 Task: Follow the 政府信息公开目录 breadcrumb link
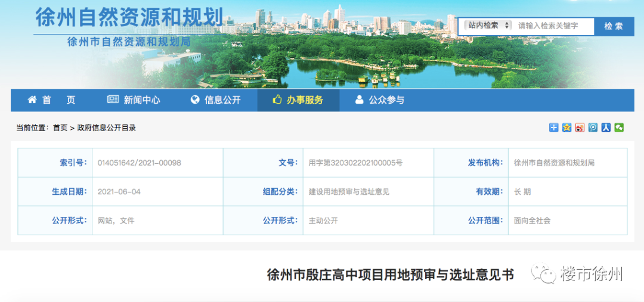tap(106, 128)
